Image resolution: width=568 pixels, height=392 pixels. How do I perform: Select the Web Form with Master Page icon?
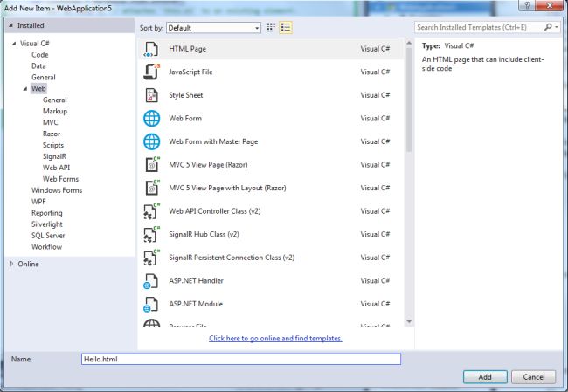[151, 141]
